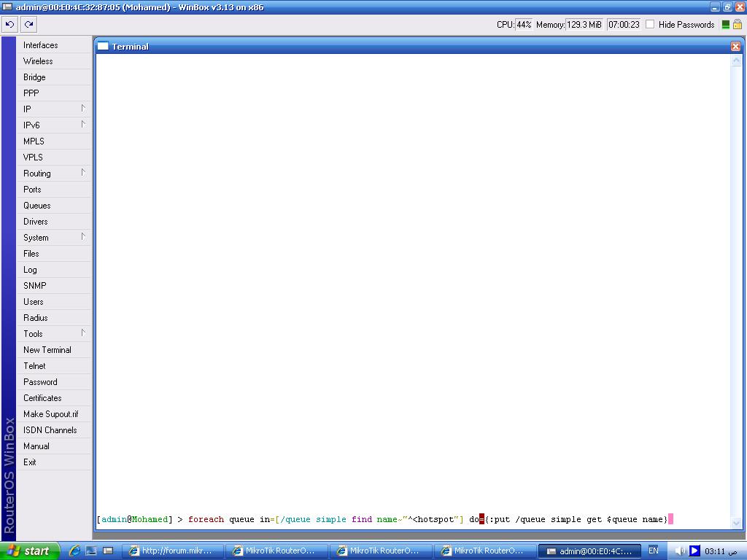This screenshot has width=747, height=560.
Task: Open the Password menu item
Action: click(54, 382)
